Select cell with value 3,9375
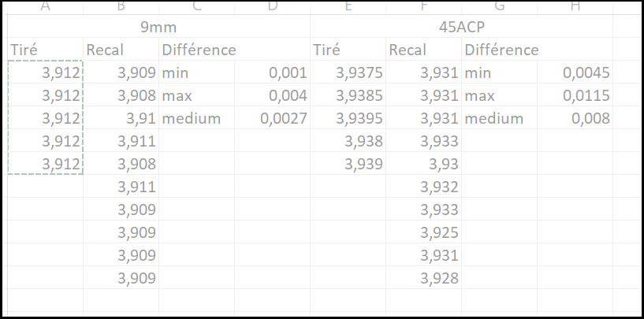Screen dimensions: 644x319 pyautogui.click(x=348, y=72)
